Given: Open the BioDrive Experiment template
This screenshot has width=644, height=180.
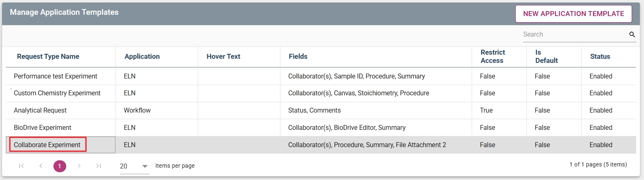Looking at the screenshot, I should click(43, 127).
